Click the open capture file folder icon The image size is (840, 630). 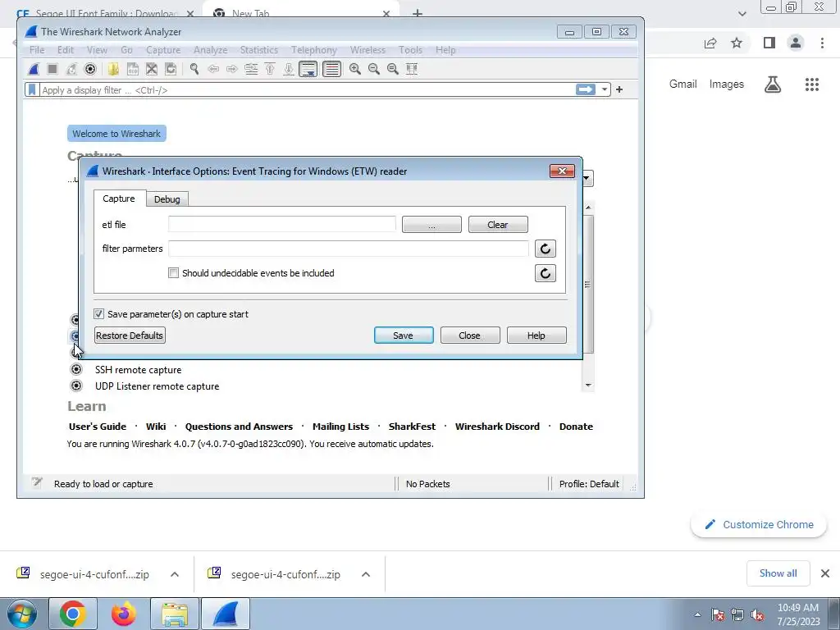(113, 69)
